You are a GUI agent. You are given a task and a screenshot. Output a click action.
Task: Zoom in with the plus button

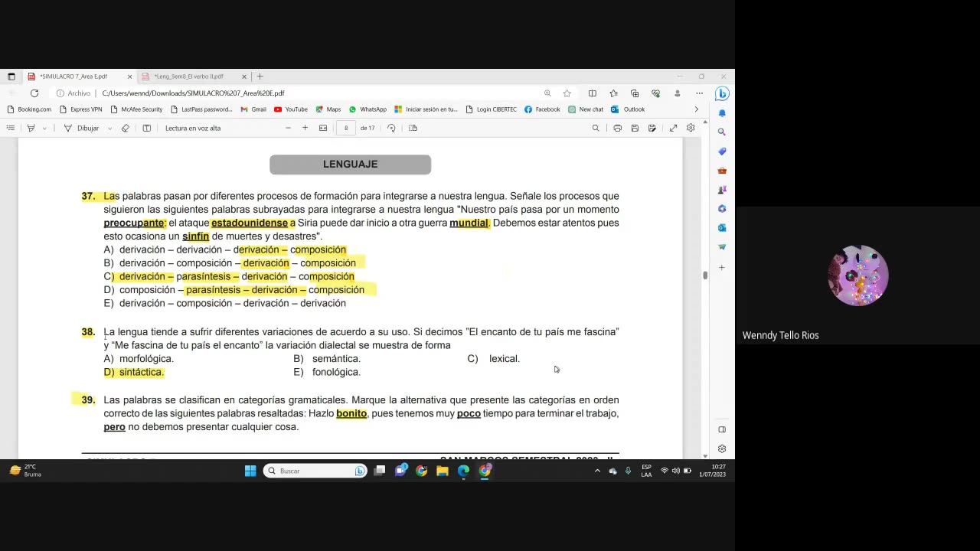pos(305,128)
